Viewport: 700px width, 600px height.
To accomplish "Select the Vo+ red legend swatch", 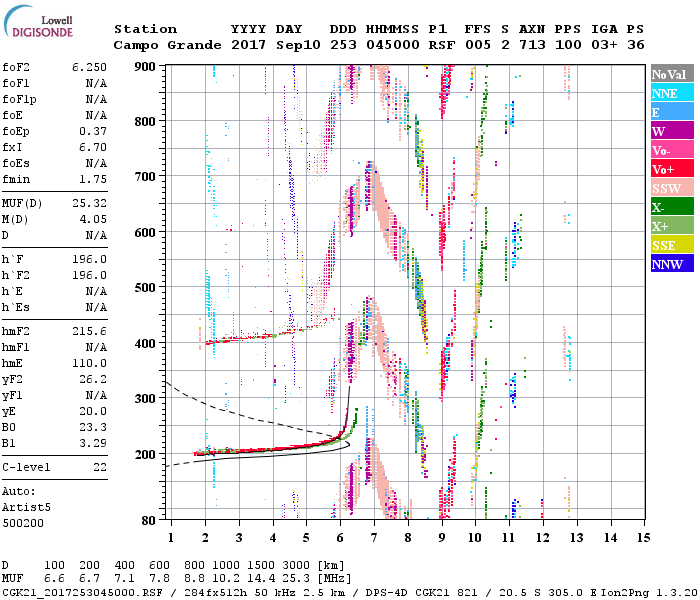I will 672,168.
